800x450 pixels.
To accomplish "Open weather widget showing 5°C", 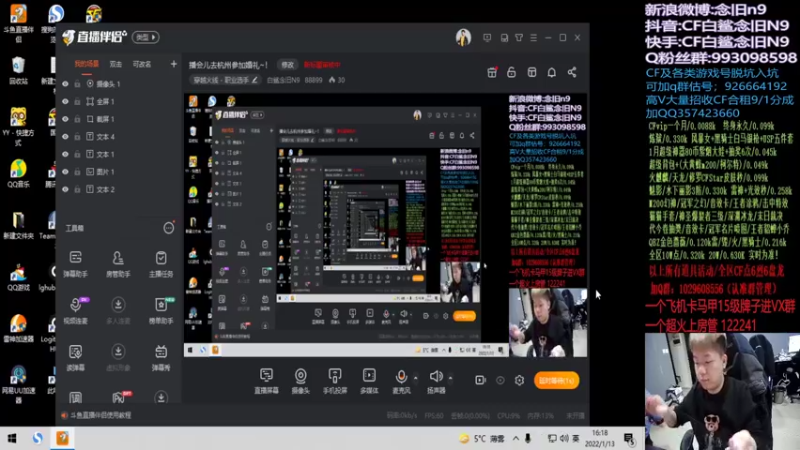I will pos(482,438).
